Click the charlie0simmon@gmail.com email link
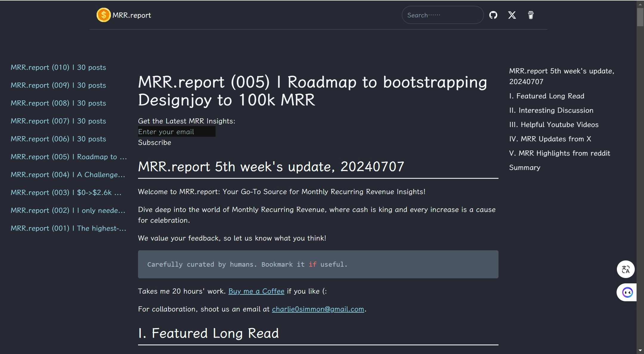The width and height of the screenshot is (644, 354). [x=318, y=309]
